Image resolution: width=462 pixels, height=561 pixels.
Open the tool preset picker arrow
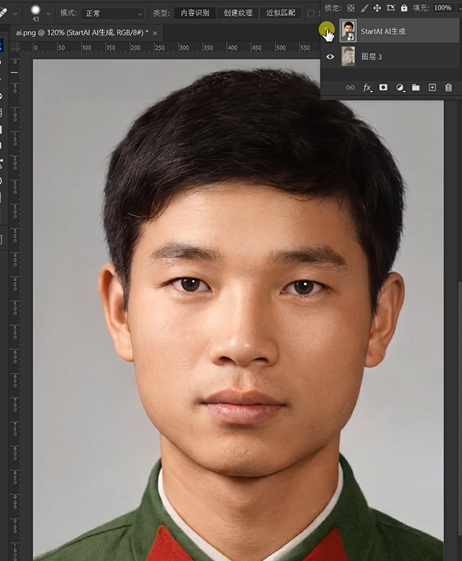click(15, 14)
